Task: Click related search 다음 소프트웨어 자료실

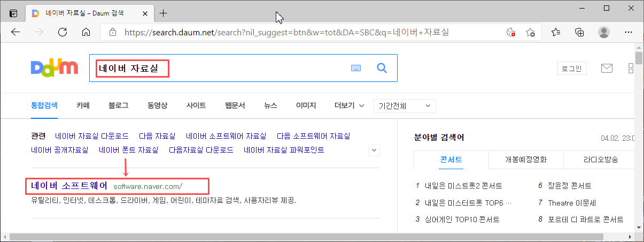Action: 313,136
